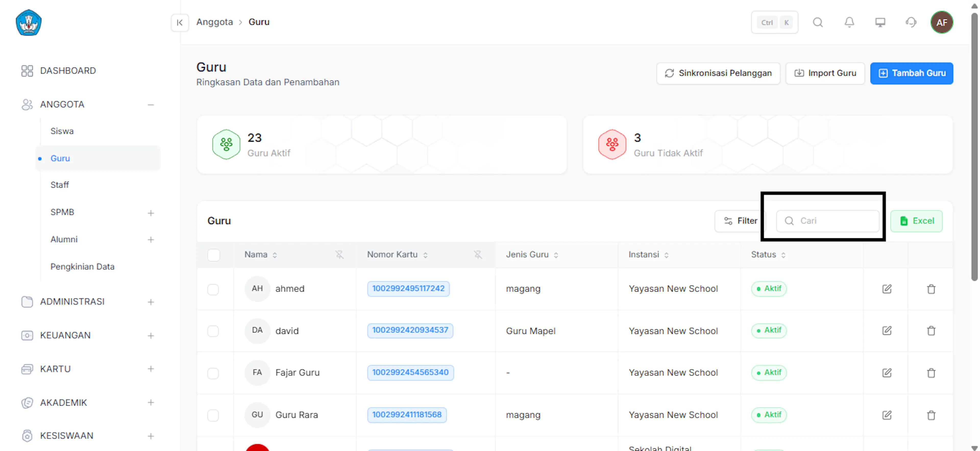Viewport: 980px width, 451px height.
Task: Go to the Staff page
Action: point(60,185)
